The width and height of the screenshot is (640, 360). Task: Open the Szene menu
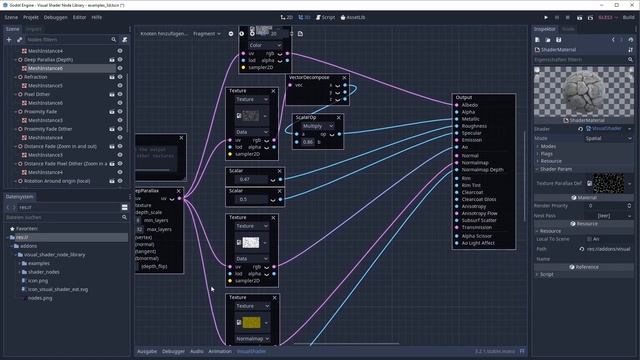11,18
